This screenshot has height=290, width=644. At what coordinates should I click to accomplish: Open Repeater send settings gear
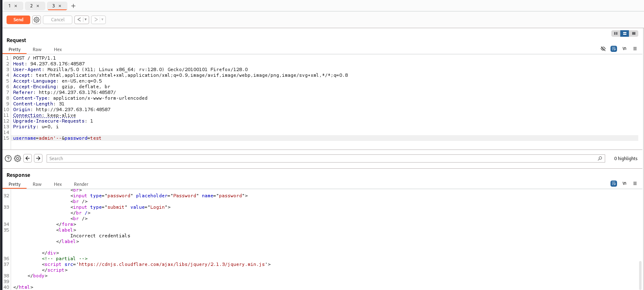pos(36,20)
